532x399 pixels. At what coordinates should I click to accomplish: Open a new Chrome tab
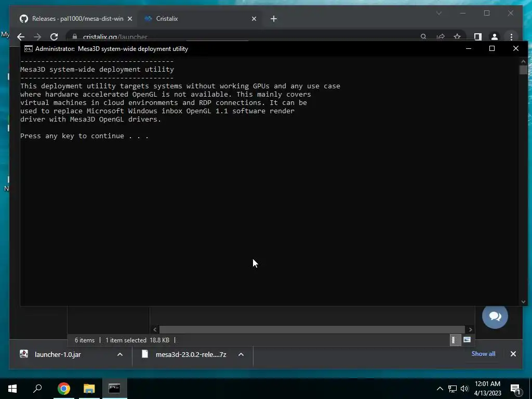[274, 19]
